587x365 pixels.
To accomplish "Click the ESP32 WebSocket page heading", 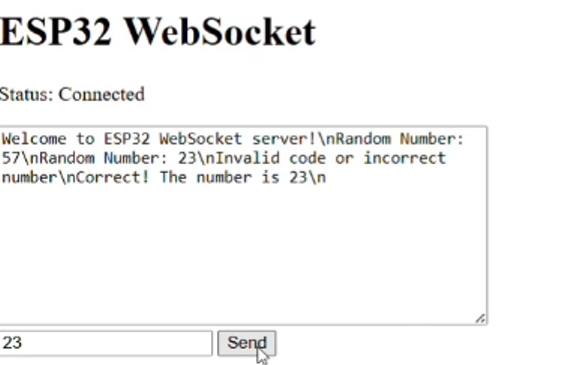I will 158,32.
